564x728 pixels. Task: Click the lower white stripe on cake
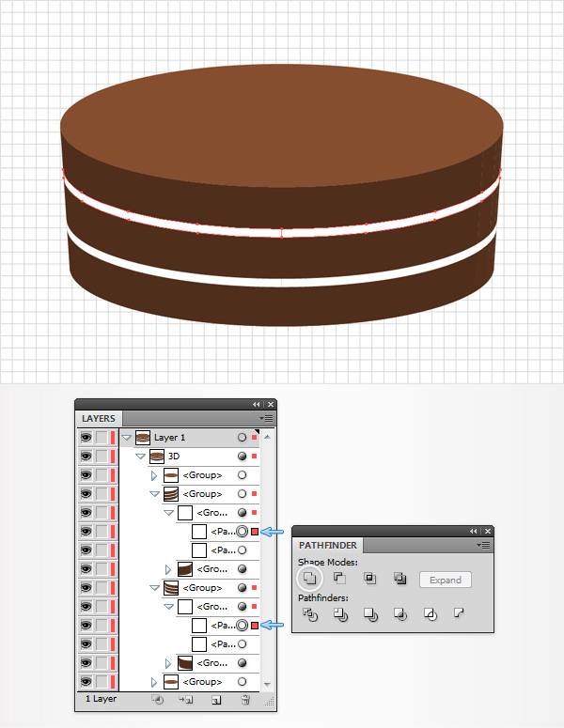[282, 282]
